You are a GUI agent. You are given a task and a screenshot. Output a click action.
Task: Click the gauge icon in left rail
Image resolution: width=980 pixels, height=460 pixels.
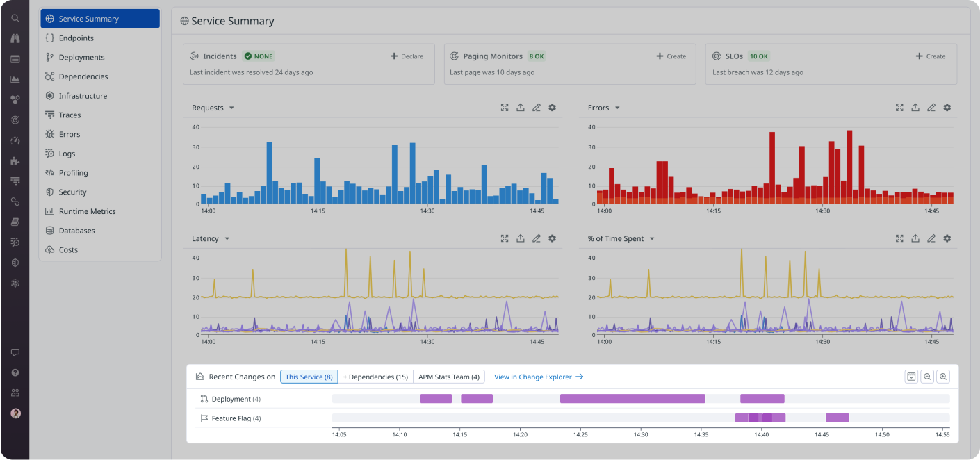coord(15,140)
